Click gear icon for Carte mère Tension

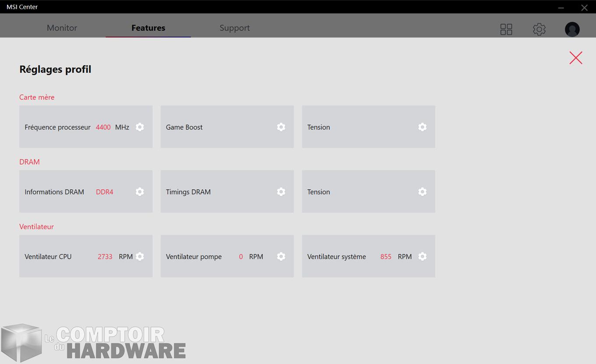point(422,127)
